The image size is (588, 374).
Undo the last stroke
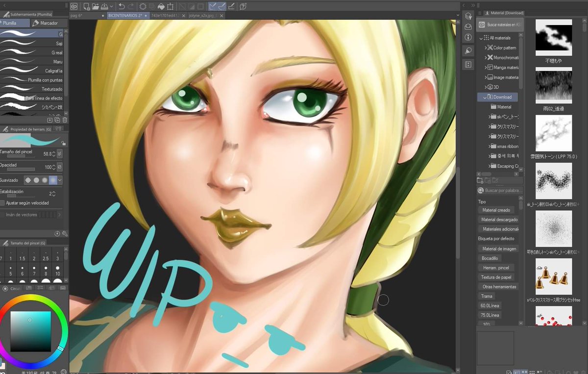pyautogui.click(x=122, y=6)
